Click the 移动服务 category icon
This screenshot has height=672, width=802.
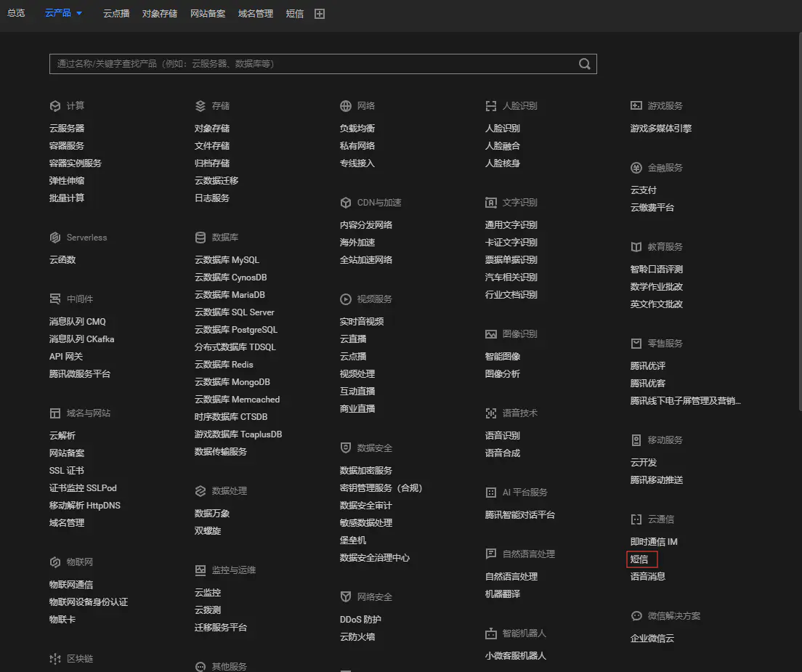click(636, 440)
